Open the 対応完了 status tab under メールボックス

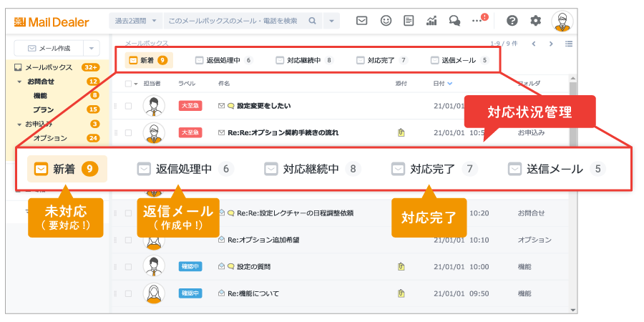click(382, 60)
